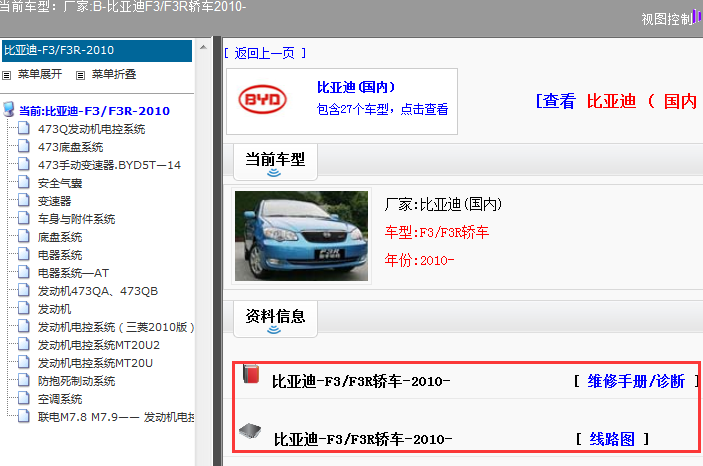The image size is (703, 466).
Task: Open the 资料信息 tab header
Action: point(275,319)
